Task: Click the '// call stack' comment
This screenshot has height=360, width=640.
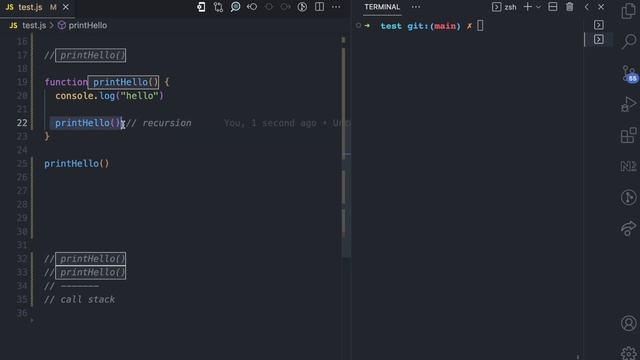Action: [x=79, y=300]
